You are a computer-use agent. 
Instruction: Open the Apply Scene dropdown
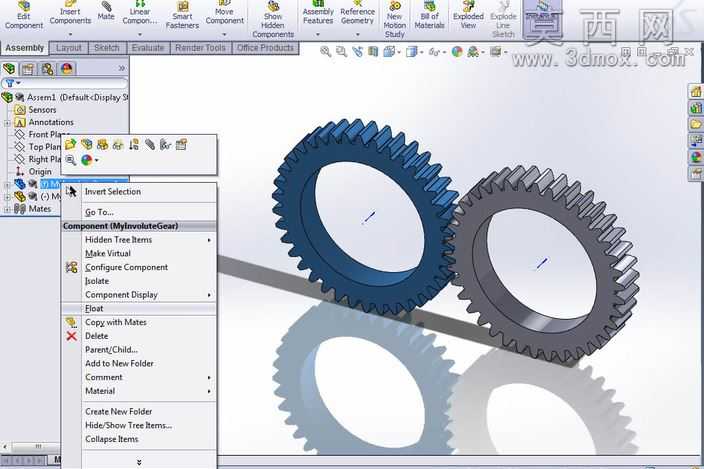pyautogui.click(x=483, y=53)
